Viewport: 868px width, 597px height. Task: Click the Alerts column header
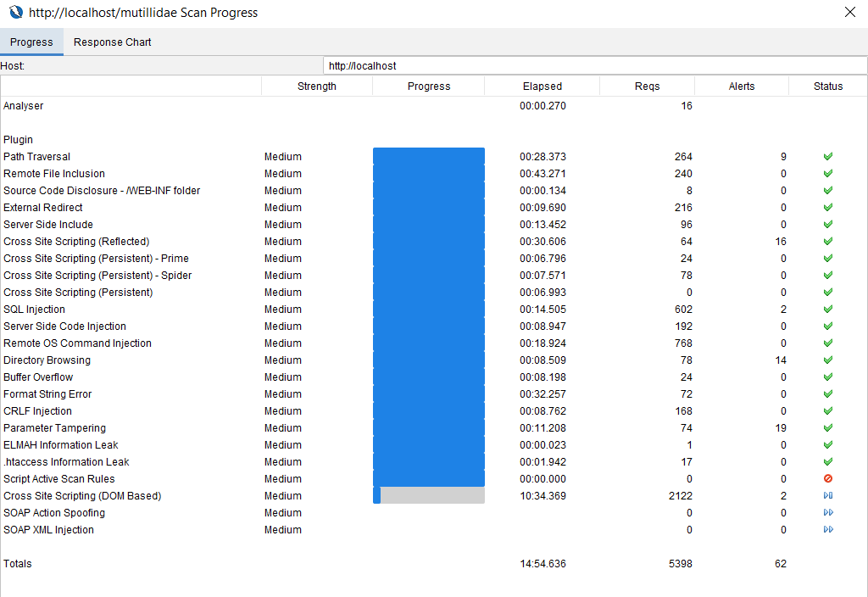(x=741, y=86)
